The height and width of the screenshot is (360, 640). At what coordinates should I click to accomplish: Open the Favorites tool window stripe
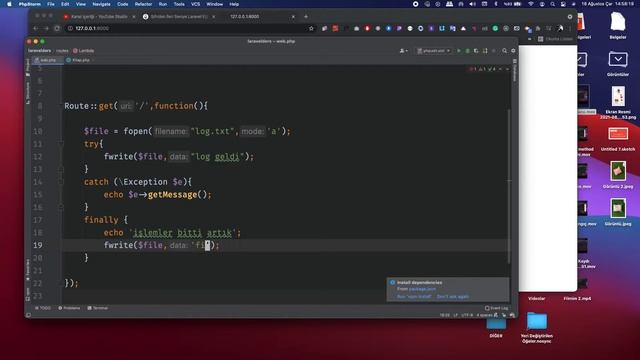click(x=28, y=270)
